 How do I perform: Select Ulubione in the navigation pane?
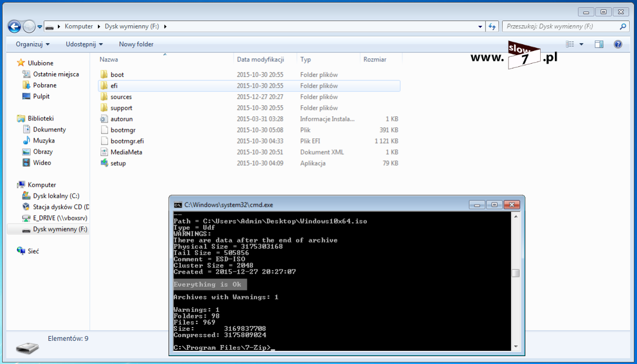point(41,63)
